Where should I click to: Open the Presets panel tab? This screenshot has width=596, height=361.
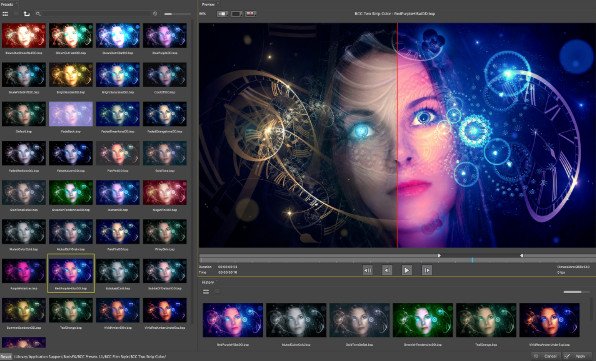coord(8,5)
